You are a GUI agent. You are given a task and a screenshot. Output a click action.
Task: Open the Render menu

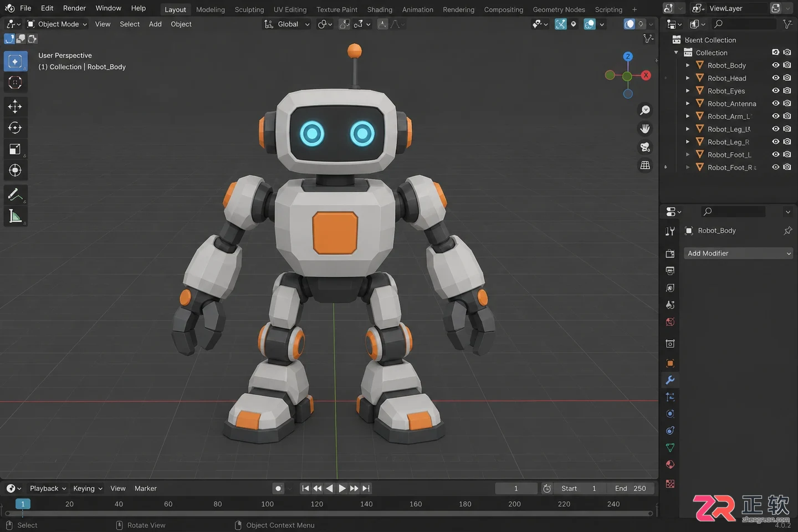tap(74, 8)
